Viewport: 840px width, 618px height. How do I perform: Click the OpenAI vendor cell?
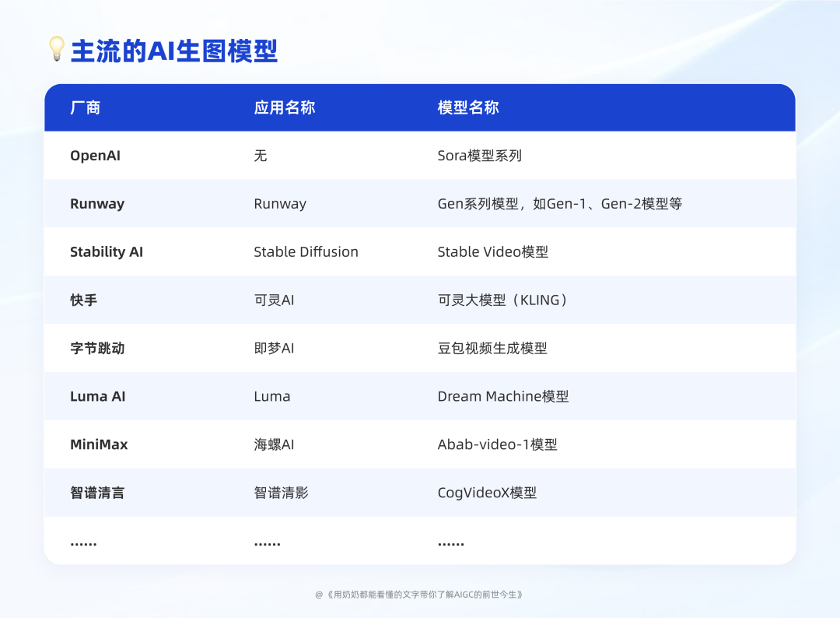tap(96, 156)
